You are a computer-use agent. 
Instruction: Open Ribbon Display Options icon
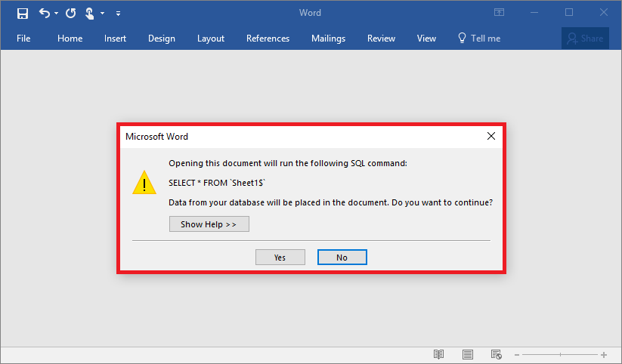click(x=499, y=13)
